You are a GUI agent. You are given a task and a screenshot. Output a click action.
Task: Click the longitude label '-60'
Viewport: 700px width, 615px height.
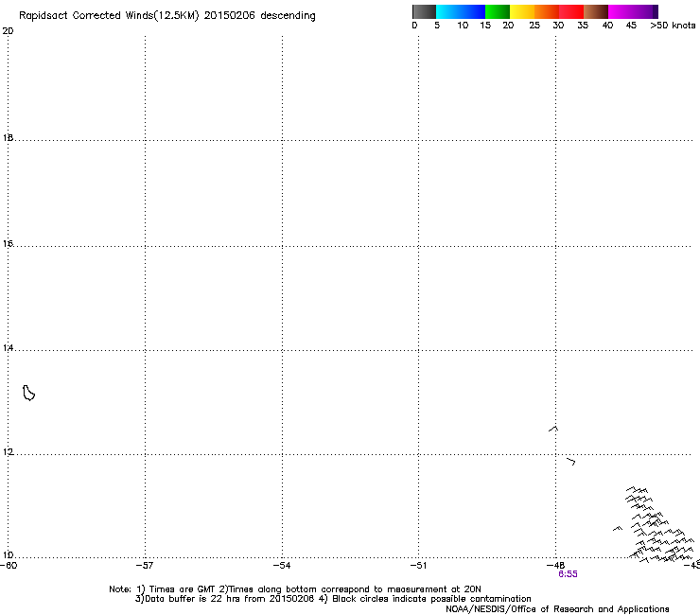click(9, 566)
